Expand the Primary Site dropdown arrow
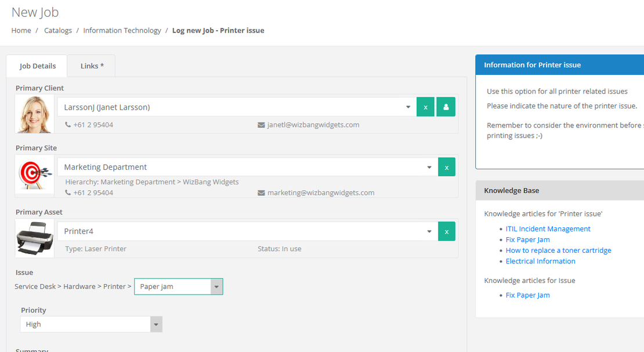This screenshot has height=352, width=644. 429,167
